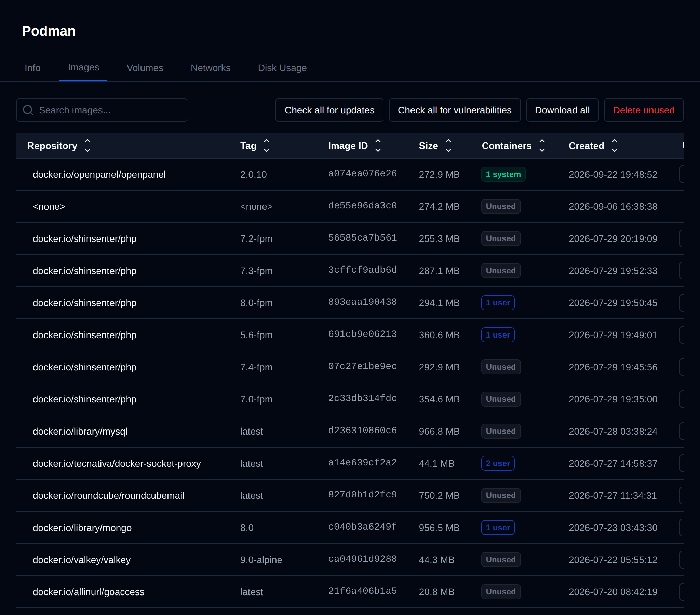Sort by Tag column arrows
This screenshot has width=700, height=615.
click(267, 146)
